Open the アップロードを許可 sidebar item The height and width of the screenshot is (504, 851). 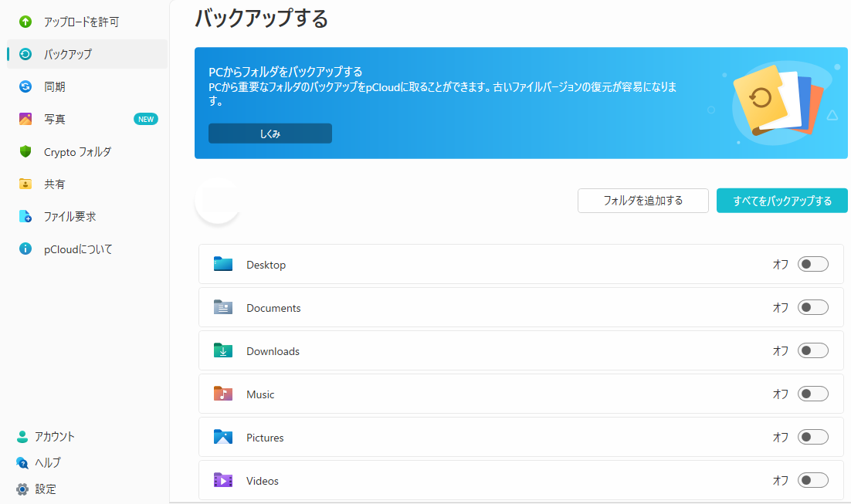point(86,22)
